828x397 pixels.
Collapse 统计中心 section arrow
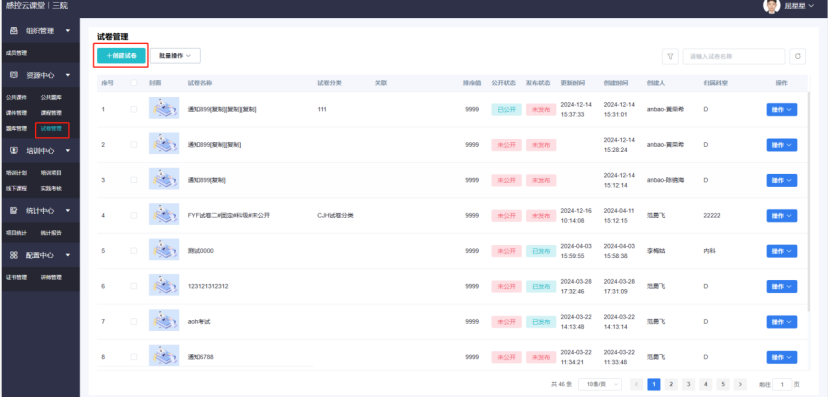point(68,211)
